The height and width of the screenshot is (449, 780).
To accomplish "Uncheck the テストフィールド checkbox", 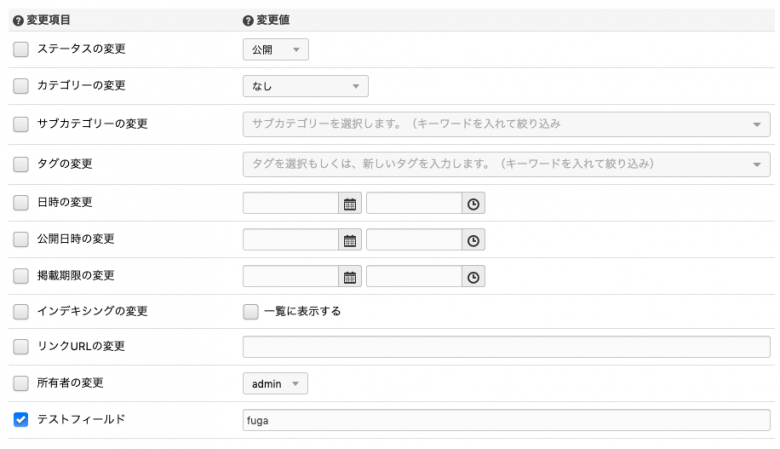I will (x=21, y=420).
